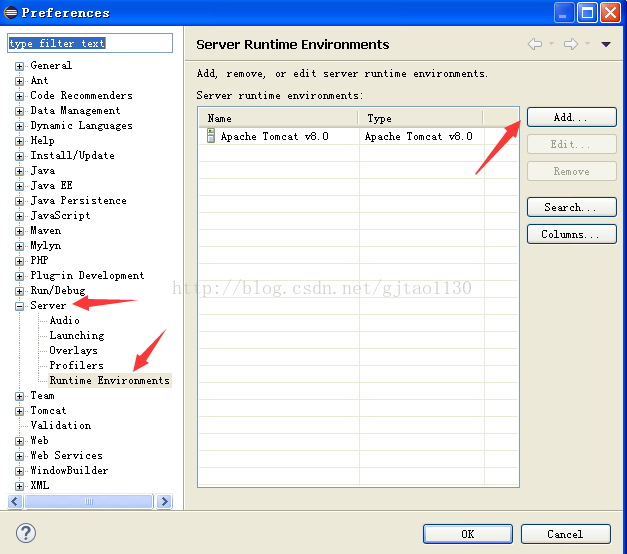Expand the Java EE tree node
Viewport: 627px width, 554px height.
tap(20, 186)
